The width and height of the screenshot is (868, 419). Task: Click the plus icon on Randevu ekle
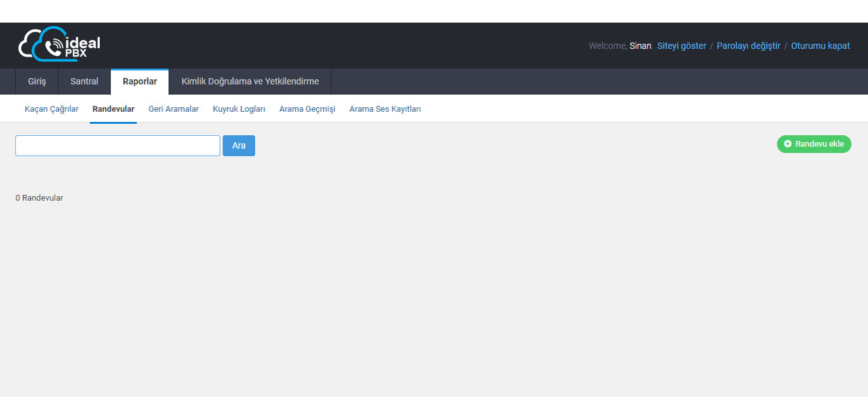tap(788, 144)
